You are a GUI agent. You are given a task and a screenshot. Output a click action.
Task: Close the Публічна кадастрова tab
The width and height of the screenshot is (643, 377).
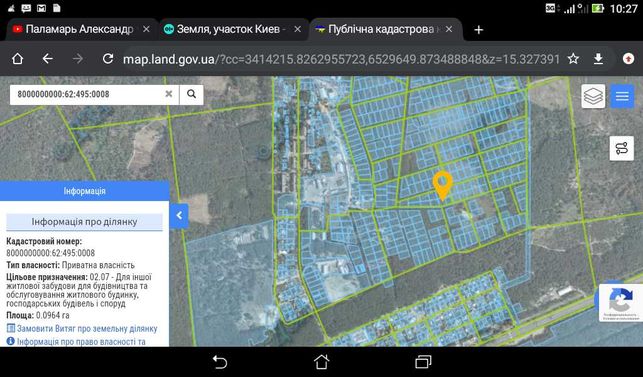[x=449, y=29]
